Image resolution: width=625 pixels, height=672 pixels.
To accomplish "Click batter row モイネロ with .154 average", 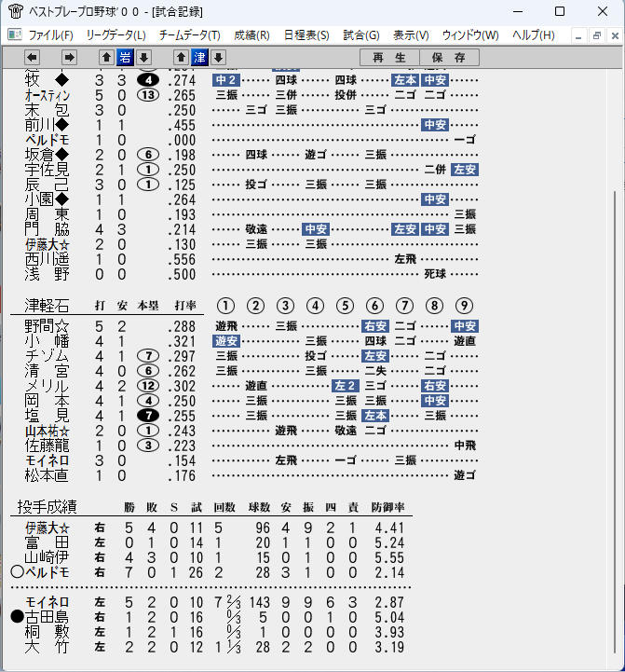I will click(251, 460).
